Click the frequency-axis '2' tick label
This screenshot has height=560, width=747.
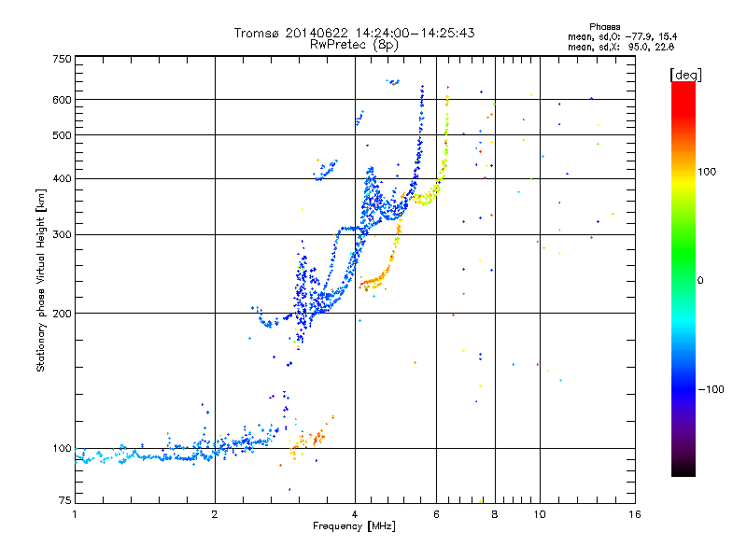coord(215,514)
